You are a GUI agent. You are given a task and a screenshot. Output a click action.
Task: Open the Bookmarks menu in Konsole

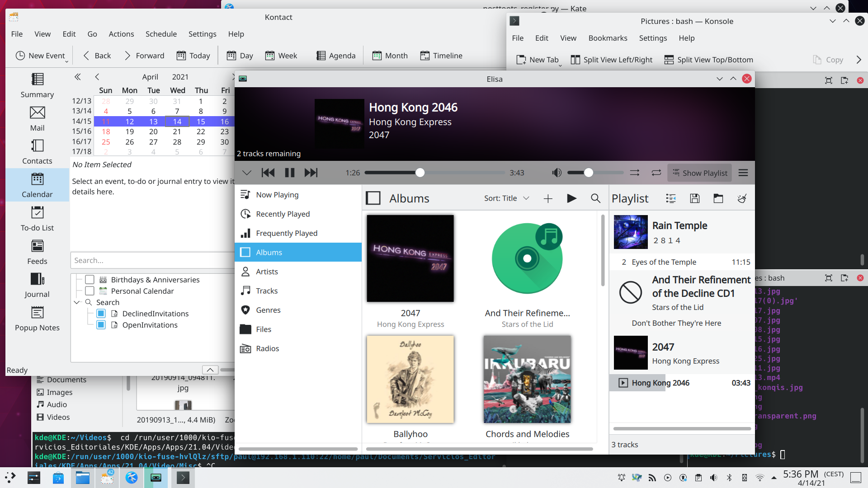[x=608, y=38]
